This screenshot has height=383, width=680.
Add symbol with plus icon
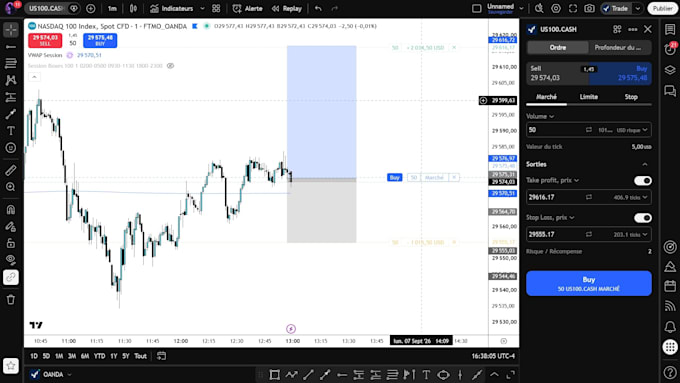point(91,8)
